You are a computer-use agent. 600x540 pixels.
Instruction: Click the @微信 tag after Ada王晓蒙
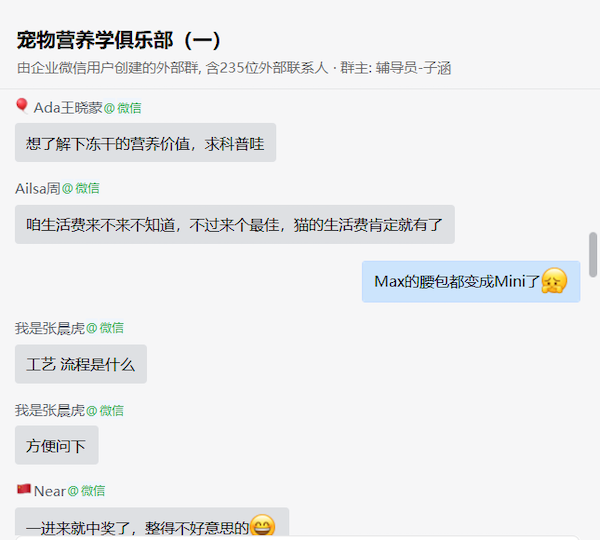[x=122, y=108]
